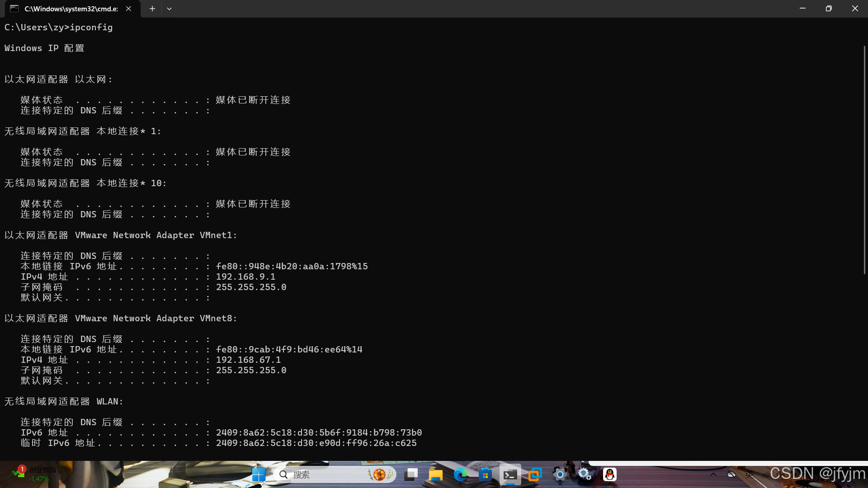The width and height of the screenshot is (868, 488).
Task: Restore down the terminal window
Action: point(828,9)
